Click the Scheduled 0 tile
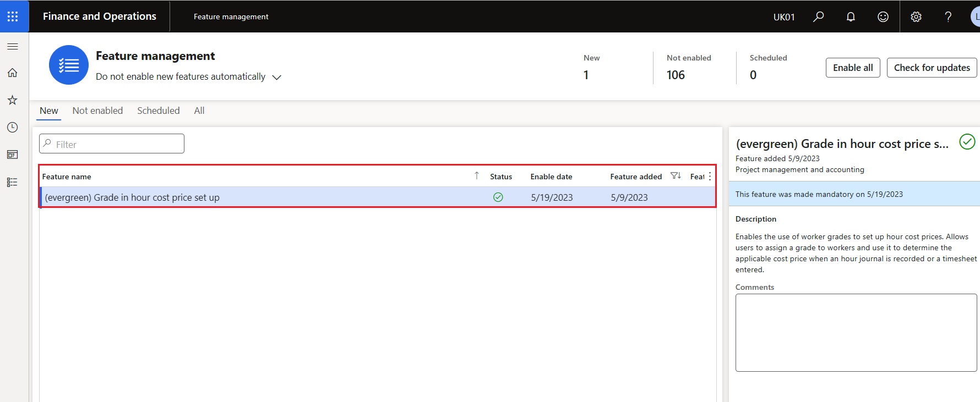This screenshot has width=980, height=402. [768, 67]
